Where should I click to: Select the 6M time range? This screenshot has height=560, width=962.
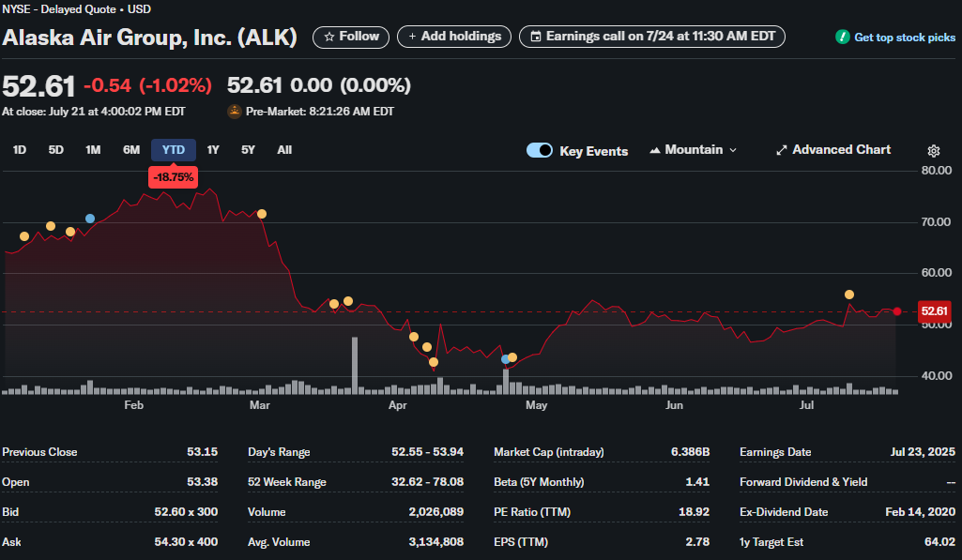click(131, 150)
